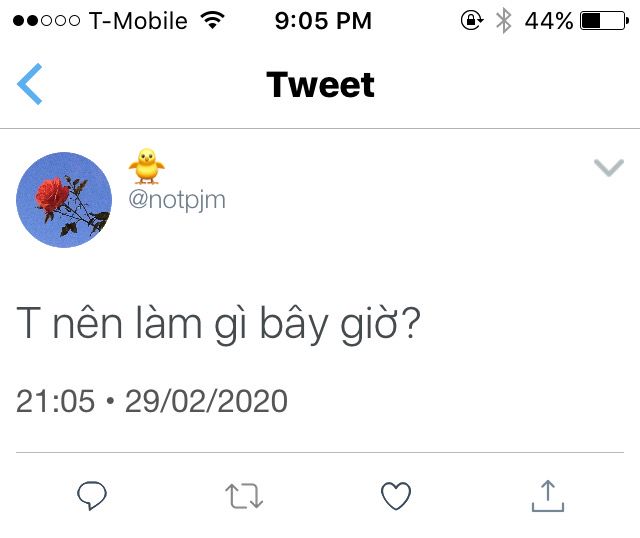This screenshot has height=538, width=640.
Task: Reply to the tweet via speech bubble
Action: tap(92, 496)
